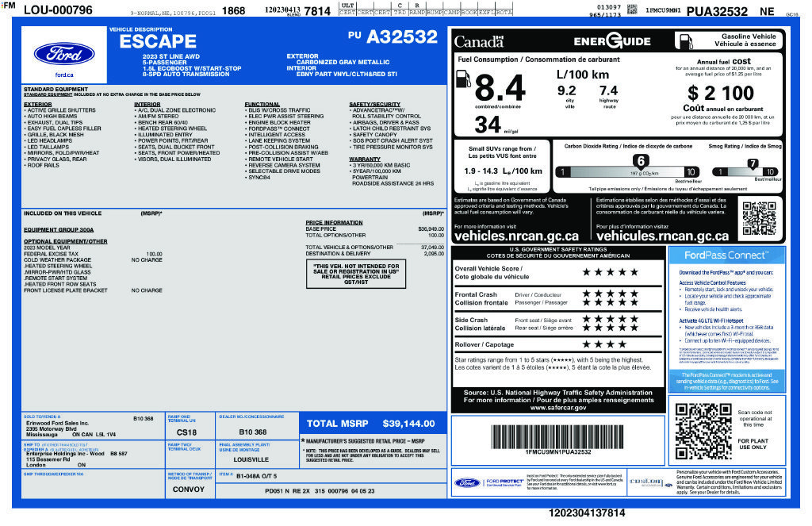This screenshot has width=812, height=526.
Task: Click the smog rating marker 7
Action: click(753, 163)
